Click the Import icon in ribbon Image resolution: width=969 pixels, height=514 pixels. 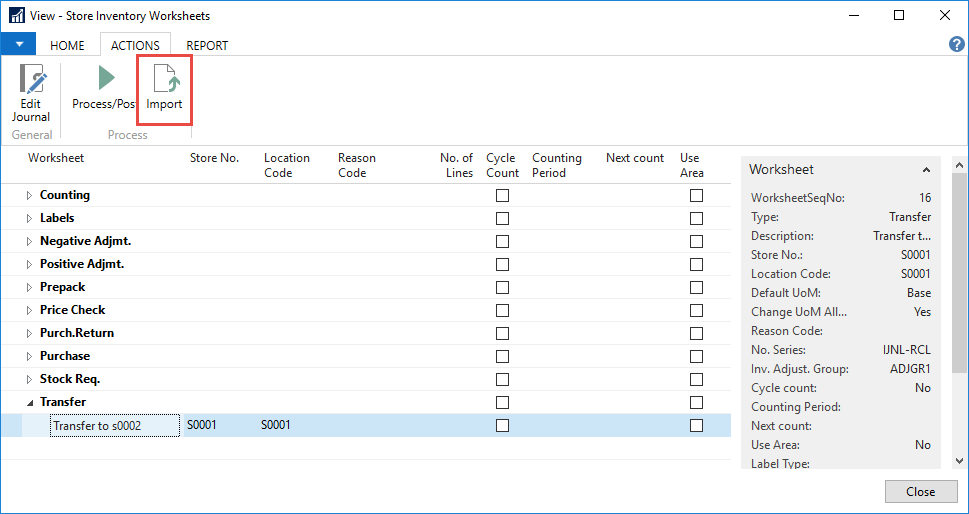[164, 80]
